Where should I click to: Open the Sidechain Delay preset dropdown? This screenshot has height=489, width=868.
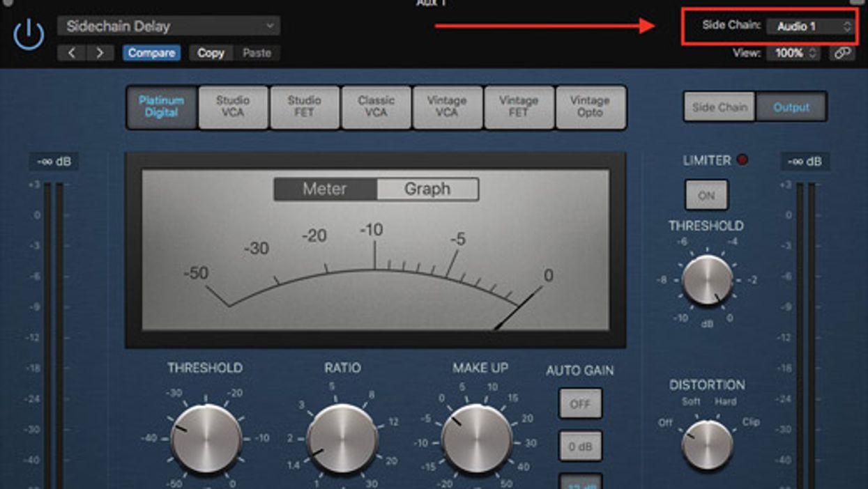pyautogui.click(x=169, y=26)
